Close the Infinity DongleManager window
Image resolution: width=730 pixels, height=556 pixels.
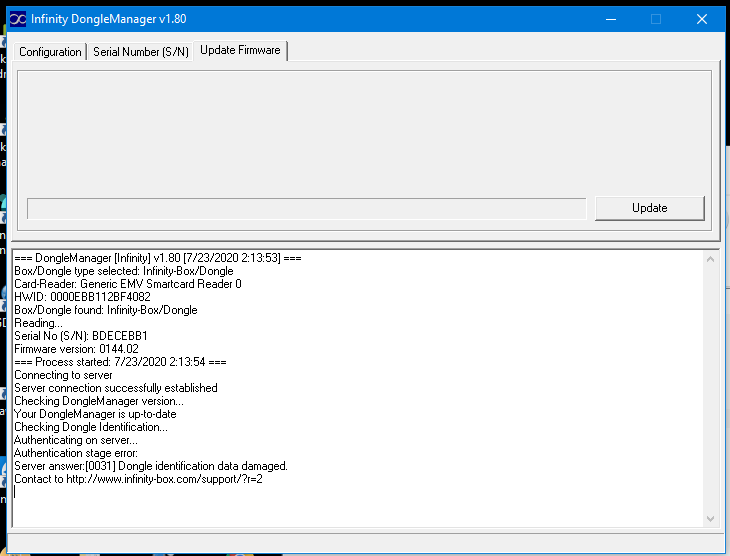(702, 19)
